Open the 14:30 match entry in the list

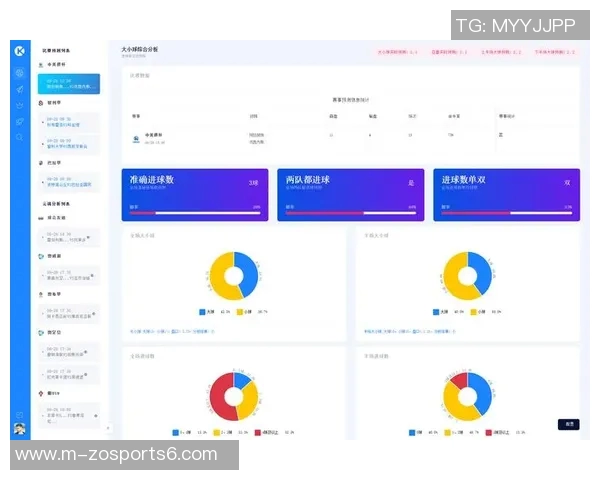(x=69, y=237)
